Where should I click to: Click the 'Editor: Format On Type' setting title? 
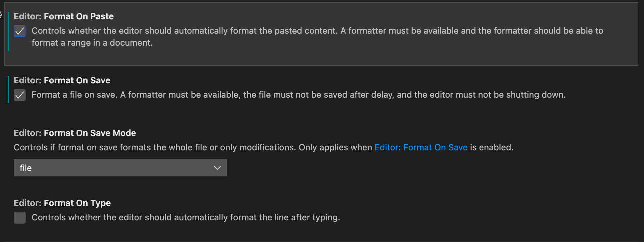click(x=62, y=203)
